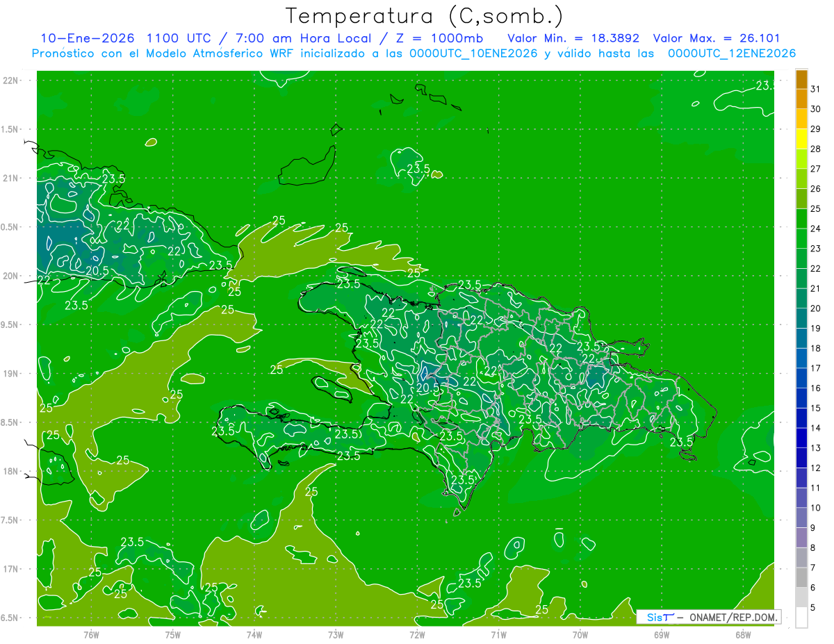Click the '21N' latitude axis label
The height and width of the screenshot is (644, 834).
[12, 179]
